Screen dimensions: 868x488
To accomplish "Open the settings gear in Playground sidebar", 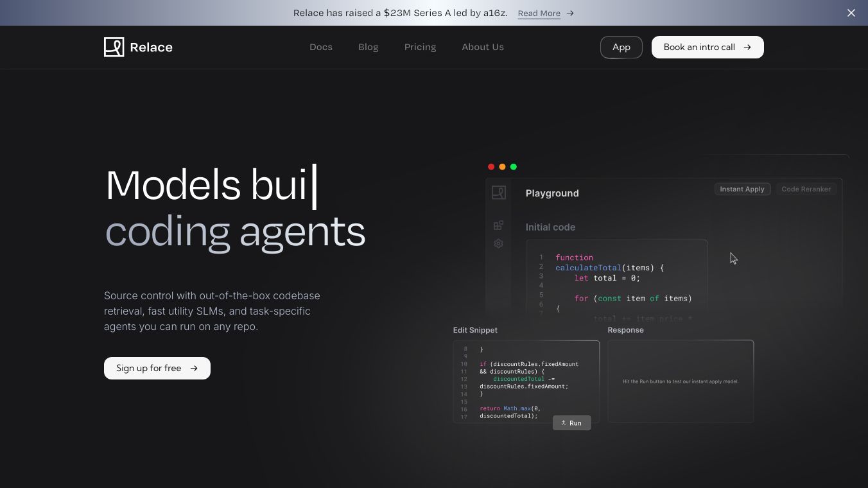I will coord(498,244).
